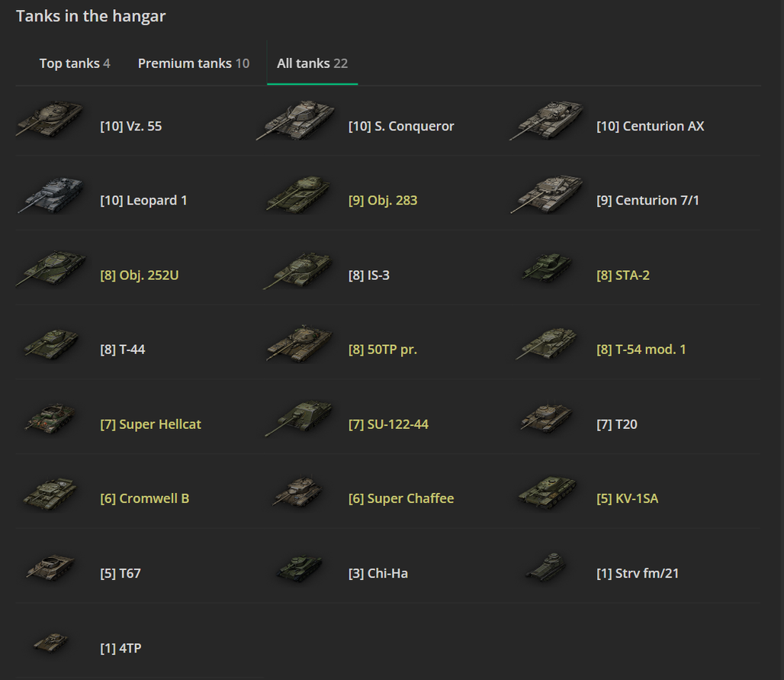The height and width of the screenshot is (680, 784).
Task: Click the Obj. 252U tank image
Action: point(51,269)
